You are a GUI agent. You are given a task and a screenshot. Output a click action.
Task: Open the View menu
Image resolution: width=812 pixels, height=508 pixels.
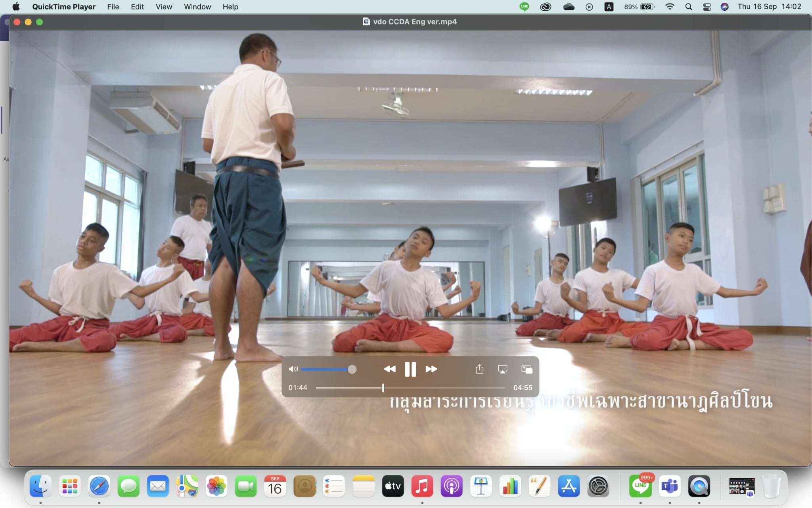tap(164, 7)
